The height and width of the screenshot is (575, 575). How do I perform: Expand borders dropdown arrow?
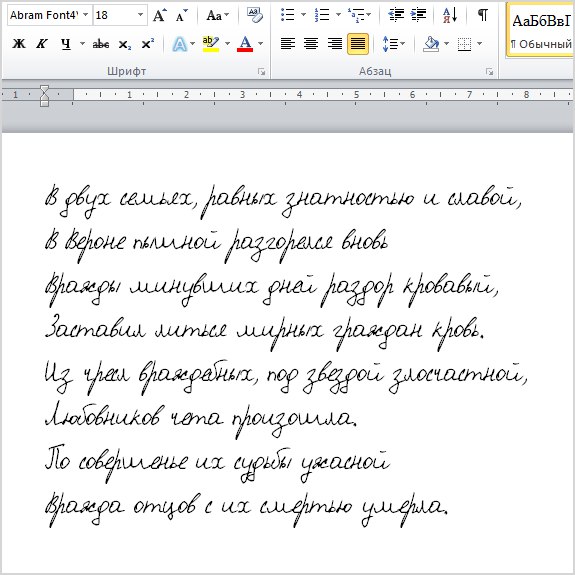point(479,44)
